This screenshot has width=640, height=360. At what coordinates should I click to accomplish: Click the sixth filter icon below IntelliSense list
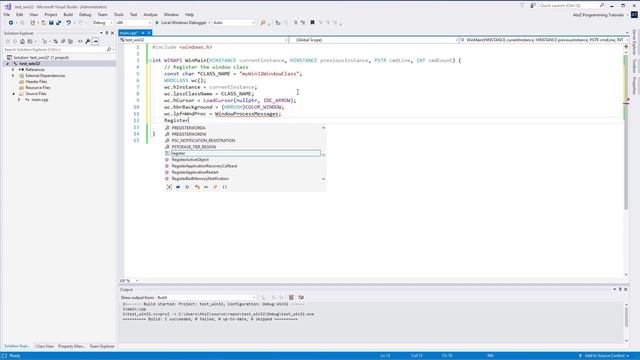point(215,187)
